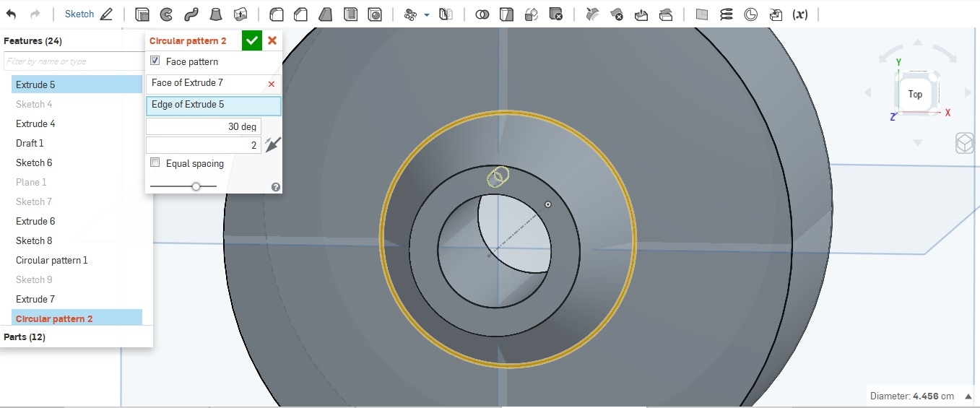Select the Shell tool icon
Screen dimensions: 980x408
point(350,14)
